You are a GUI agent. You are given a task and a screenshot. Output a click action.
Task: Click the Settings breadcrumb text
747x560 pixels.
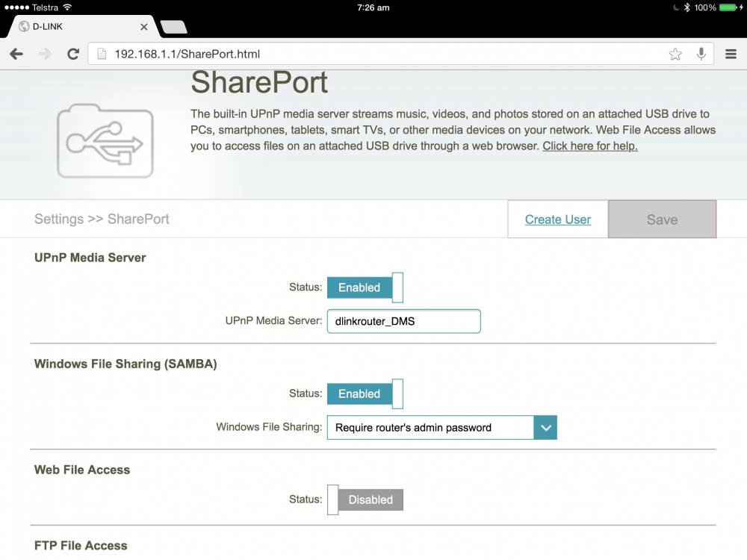(58, 219)
